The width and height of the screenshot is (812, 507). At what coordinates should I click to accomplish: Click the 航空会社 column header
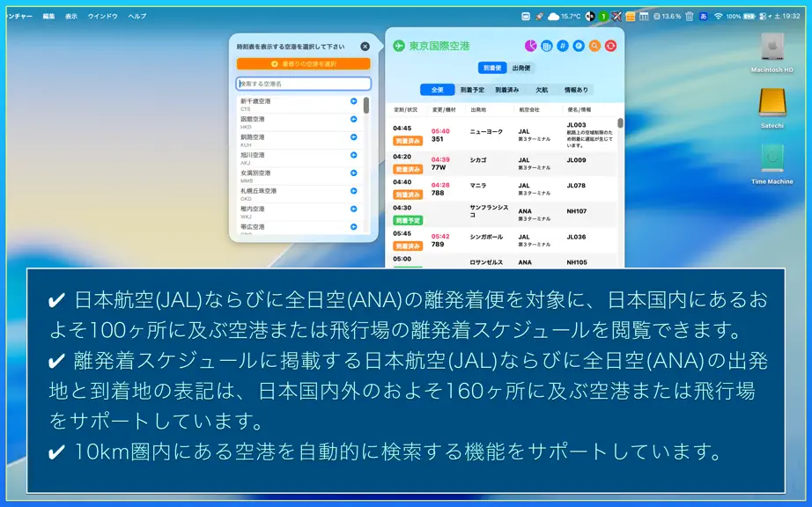(x=529, y=110)
